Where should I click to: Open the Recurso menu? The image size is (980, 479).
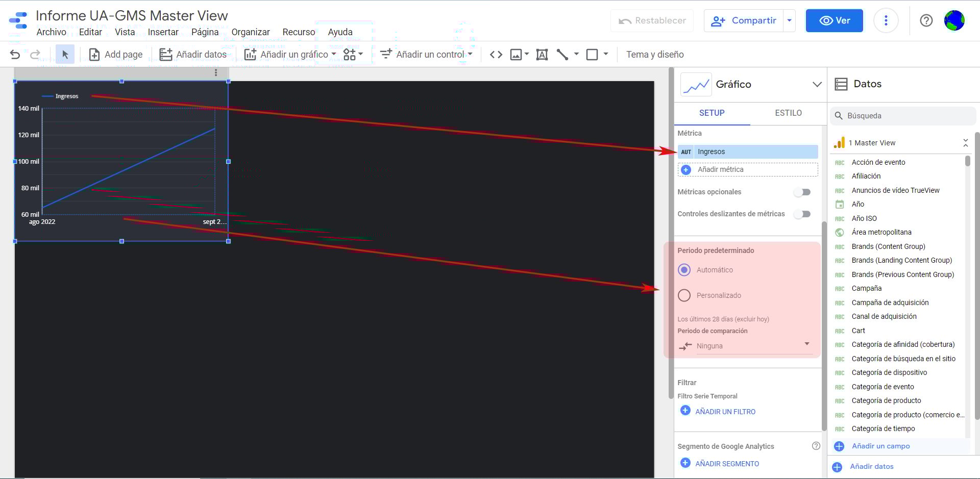pyautogui.click(x=299, y=32)
